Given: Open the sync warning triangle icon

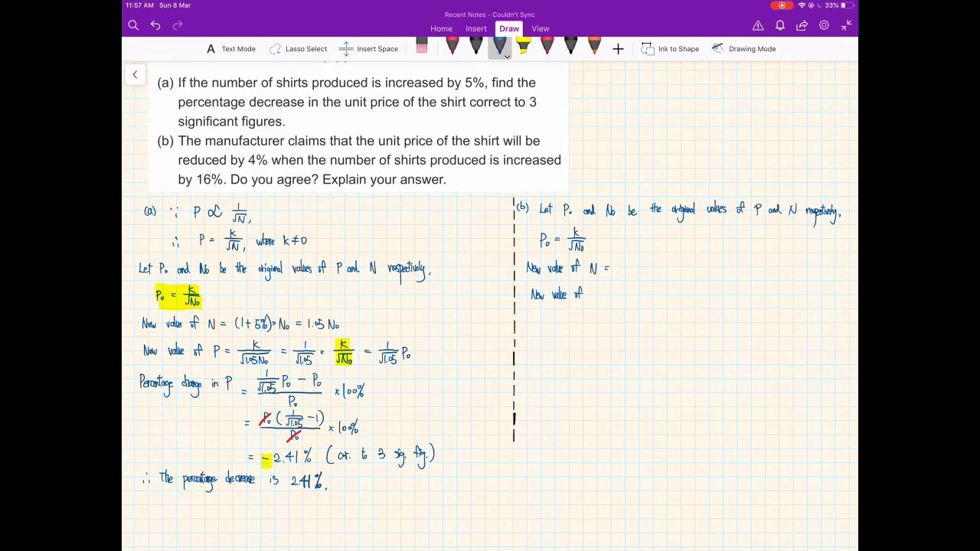Looking at the screenshot, I should coord(758,26).
